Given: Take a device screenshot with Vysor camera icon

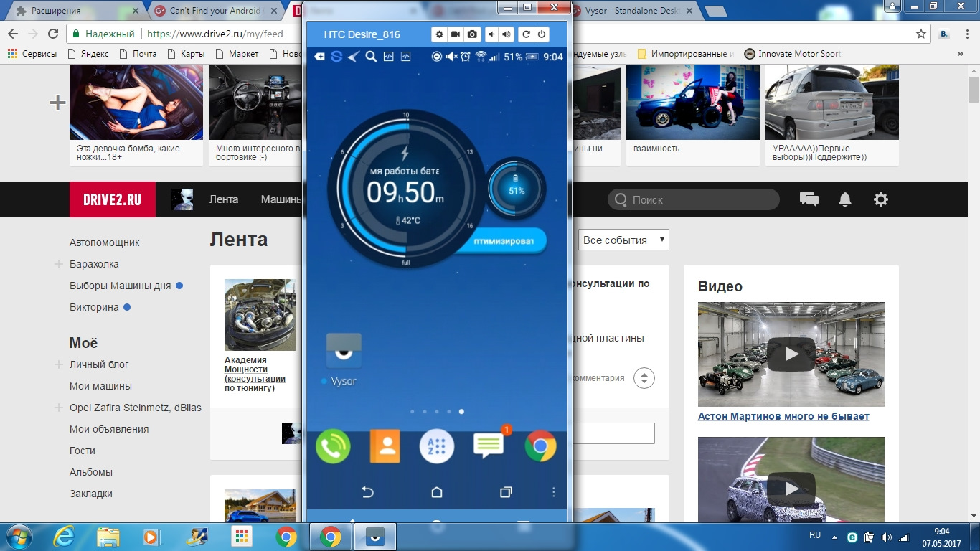Looking at the screenshot, I should pyautogui.click(x=472, y=34).
